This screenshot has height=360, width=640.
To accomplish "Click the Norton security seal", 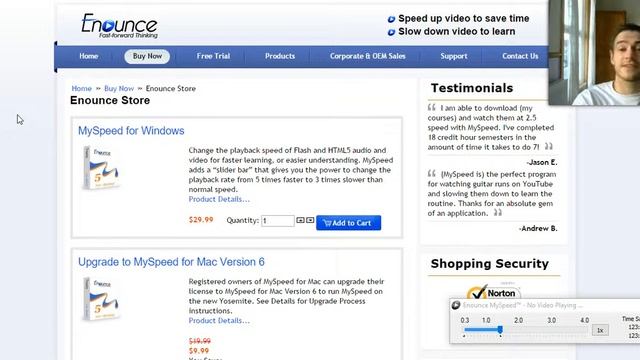I will [x=493, y=292].
